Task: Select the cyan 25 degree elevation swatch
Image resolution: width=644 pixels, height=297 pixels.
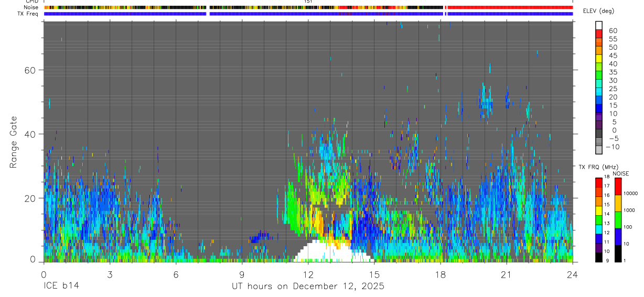Action: click(598, 92)
